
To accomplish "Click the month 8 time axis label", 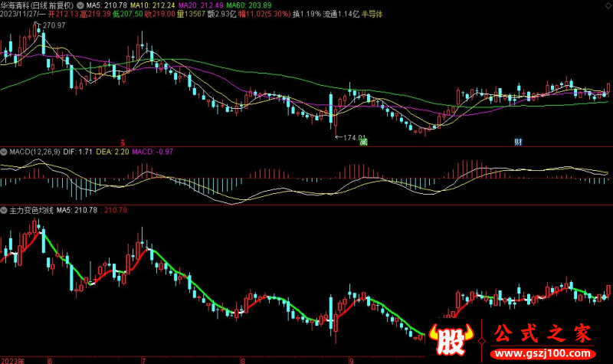I will tap(243, 359).
